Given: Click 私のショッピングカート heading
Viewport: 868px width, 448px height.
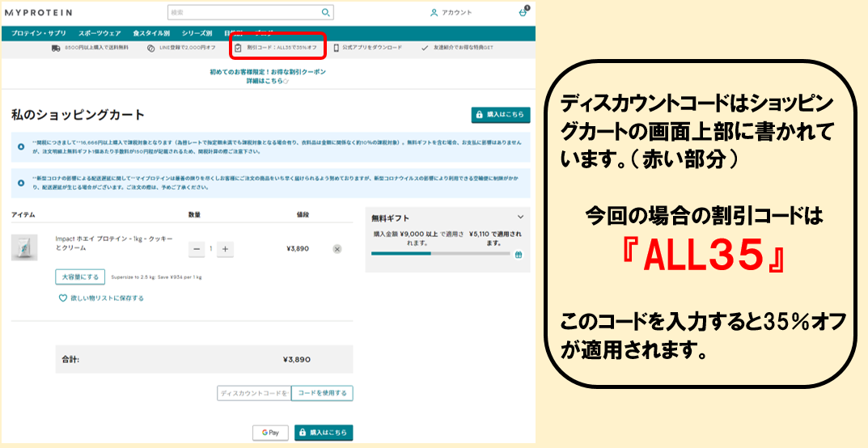Looking at the screenshot, I should pos(78,115).
